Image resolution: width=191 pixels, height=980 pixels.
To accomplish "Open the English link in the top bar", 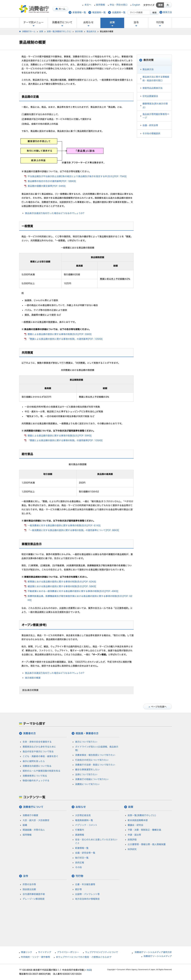I will point(136,5).
